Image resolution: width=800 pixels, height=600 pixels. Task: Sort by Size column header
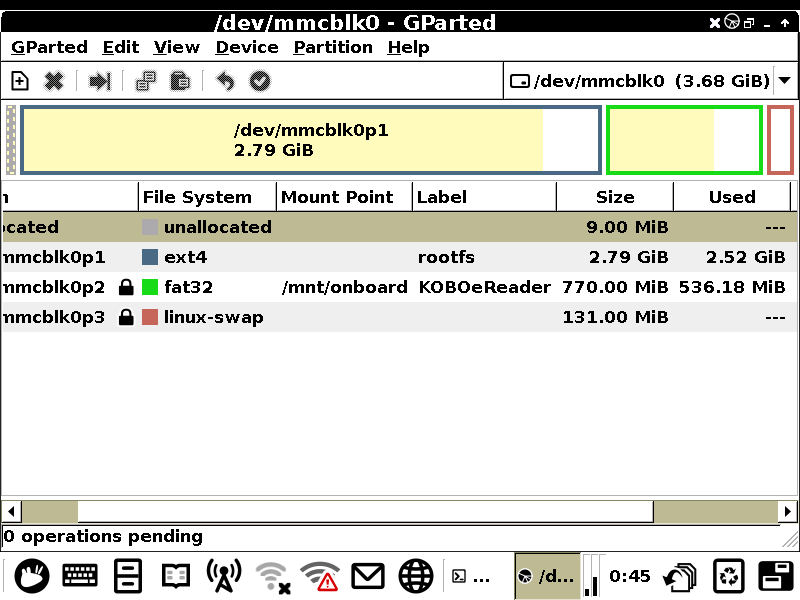[x=615, y=197]
